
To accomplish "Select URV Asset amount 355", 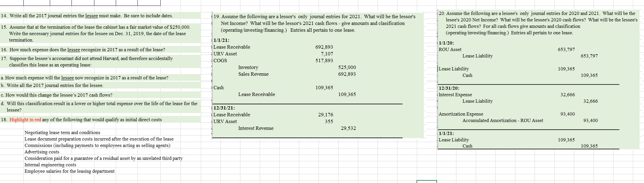I will pos(329,122).
